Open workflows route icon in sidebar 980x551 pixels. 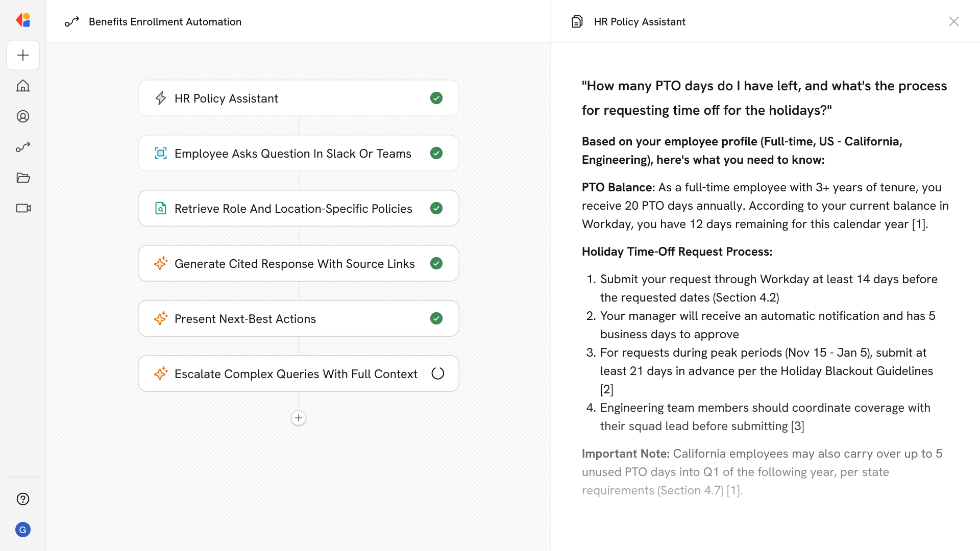click(x=23, y=147)
